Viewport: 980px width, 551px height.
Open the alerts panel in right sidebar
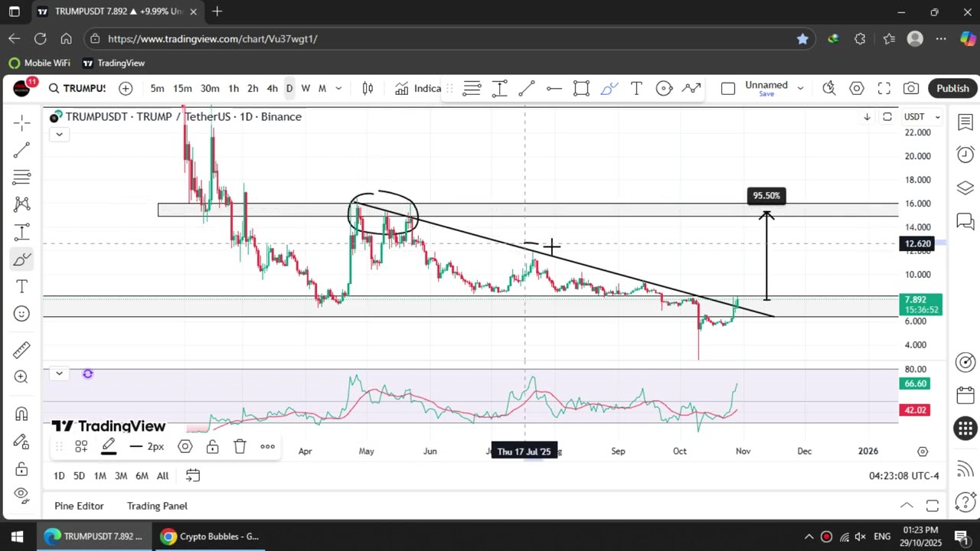pyautogui.click(x=965, y=155)
